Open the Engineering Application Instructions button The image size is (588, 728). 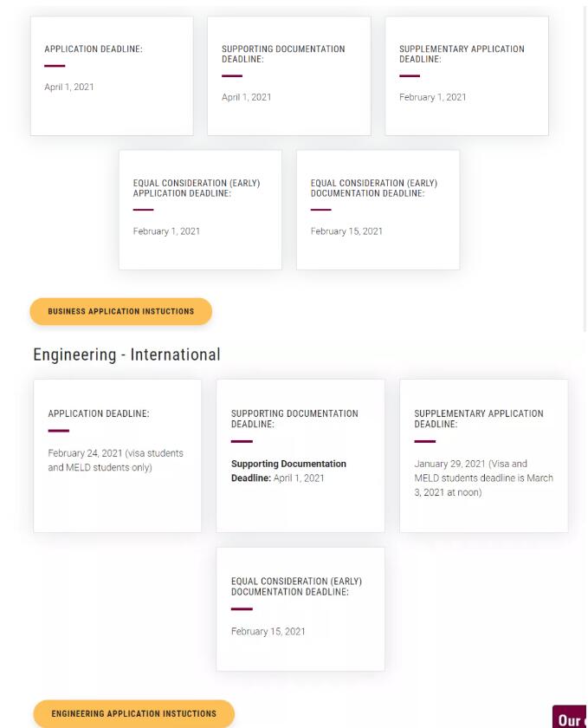point(133,714)
